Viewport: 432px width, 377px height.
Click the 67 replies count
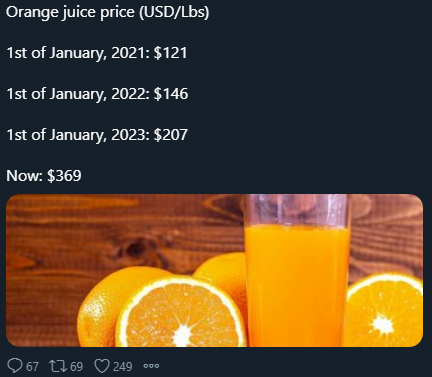pos(32,367)
